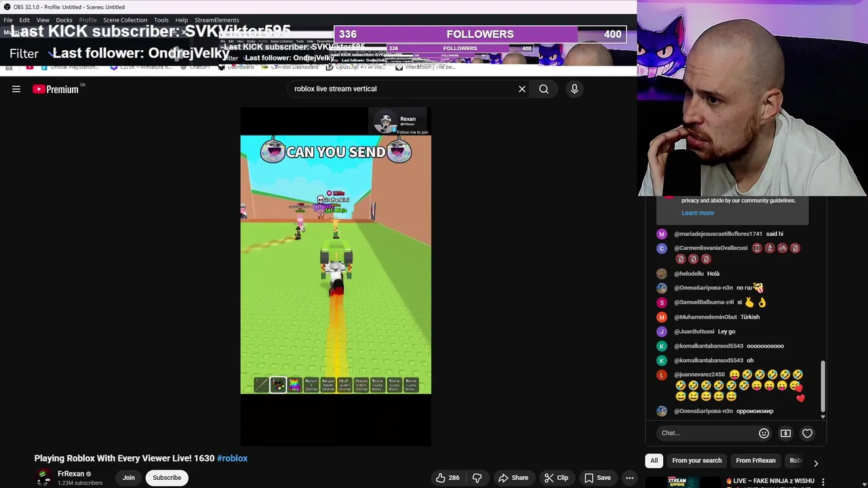This screenshot has height=488, width=868.
Task: Open options for LIVE FAKE NINJA video
Action: 823,481
